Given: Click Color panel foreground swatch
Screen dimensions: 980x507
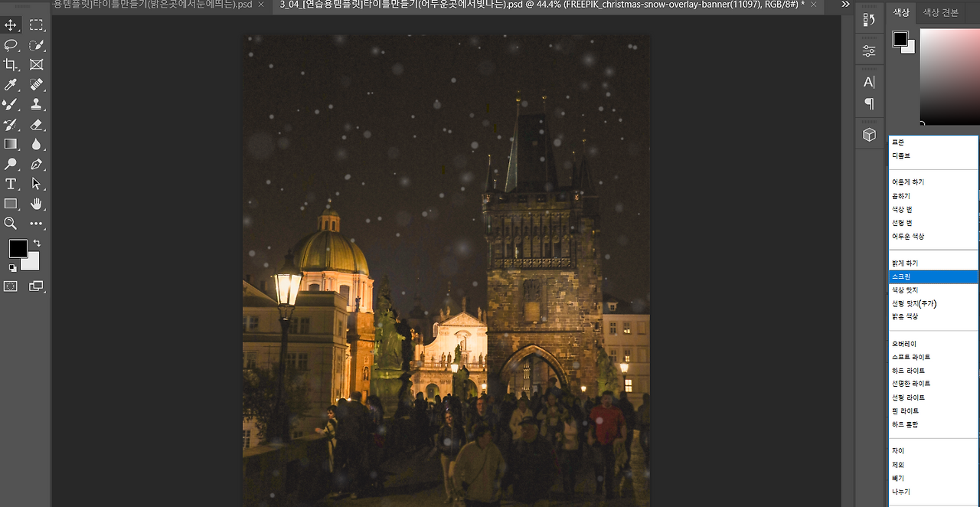Looking at the screenshot, I should click(900, 39).
